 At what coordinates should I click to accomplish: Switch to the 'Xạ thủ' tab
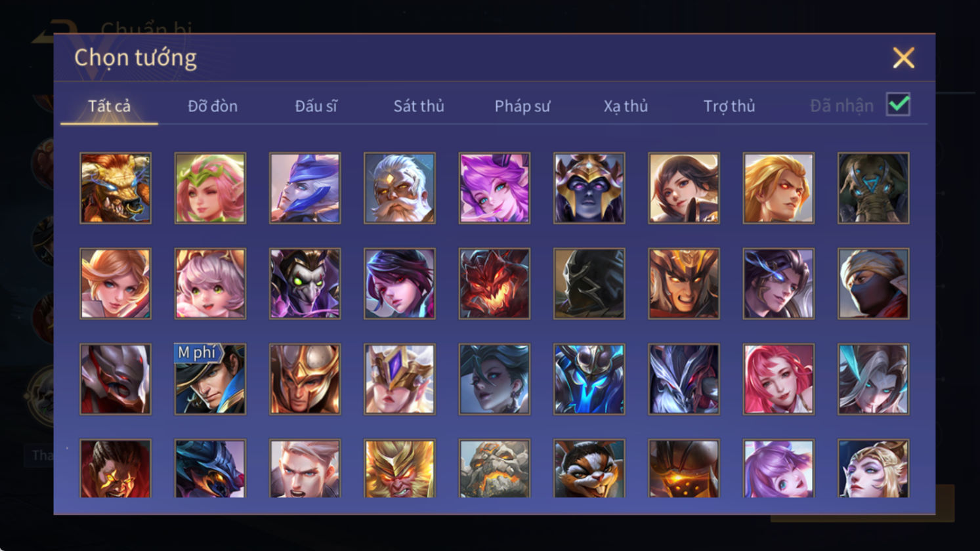(626, 106)
